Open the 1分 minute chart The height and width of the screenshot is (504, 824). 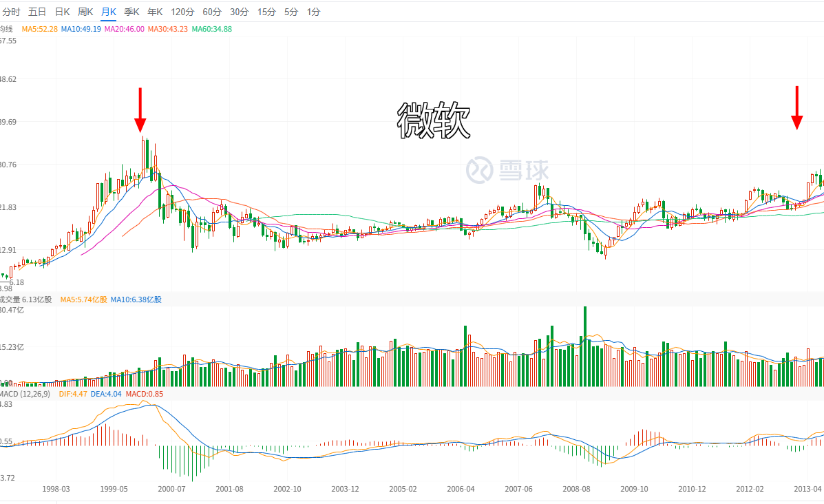pyautogui.click(x=313, y=12)
